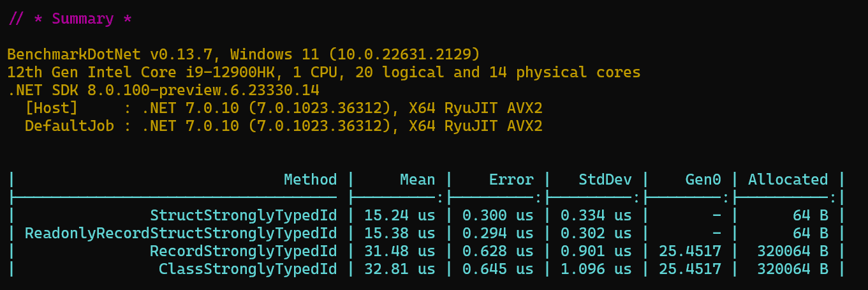Click the 0.628 us error value

coord(497,251)
